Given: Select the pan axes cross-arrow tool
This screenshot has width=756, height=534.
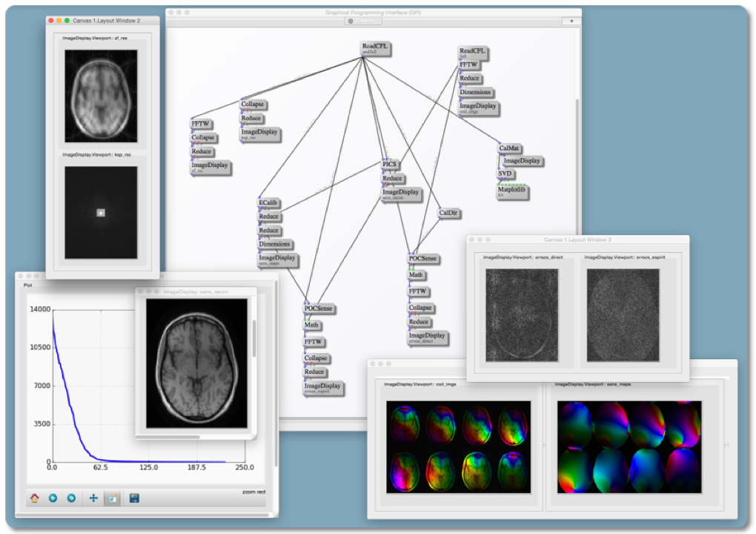Looking at the screenshot, I should (93, 498).
